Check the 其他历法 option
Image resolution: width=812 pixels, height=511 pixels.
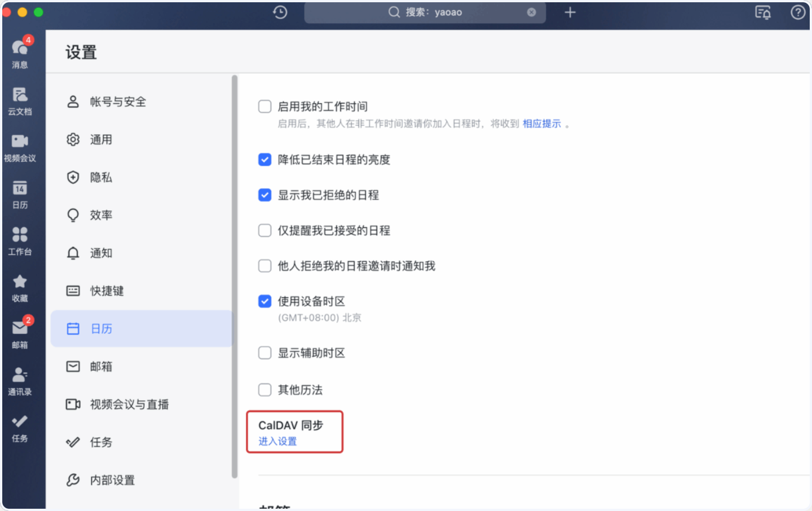click(x=264, y=389)
